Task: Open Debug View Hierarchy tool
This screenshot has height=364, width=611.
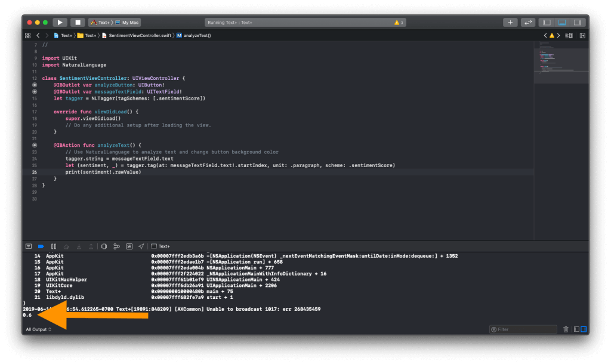Action: 104,246
